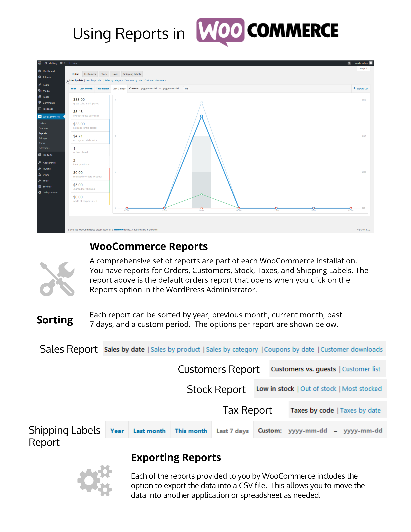The image size is (411, 532).
Task: Click the items purchased legend item
Action: [x=90, y=162]
